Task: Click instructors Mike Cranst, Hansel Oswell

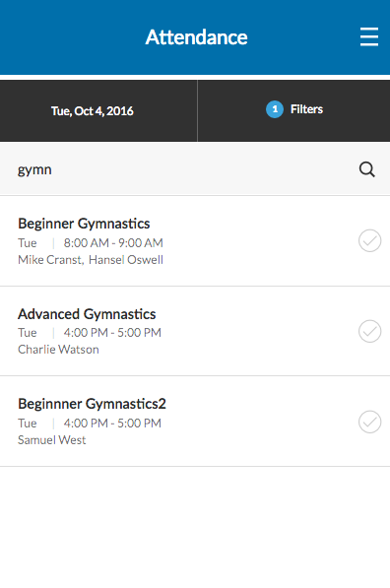Action: click(91, 260)
